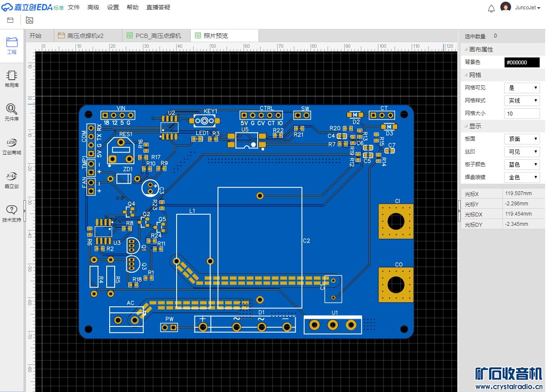Open the 网格可见 grid visible dropdown

(x=522, y=88)
